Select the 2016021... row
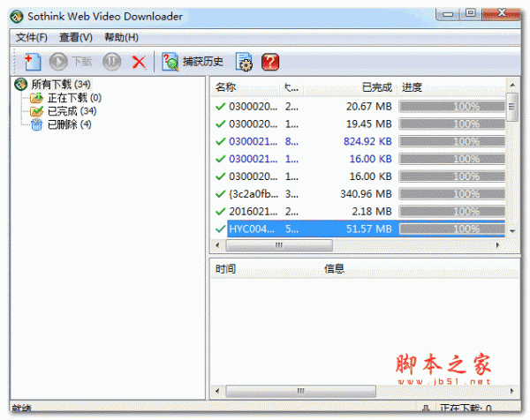 359,212
